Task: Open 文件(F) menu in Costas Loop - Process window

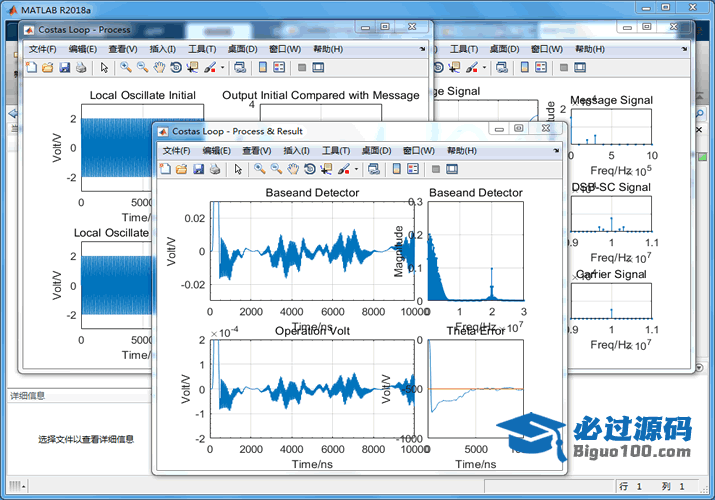Action: click(x=42, y=49)
